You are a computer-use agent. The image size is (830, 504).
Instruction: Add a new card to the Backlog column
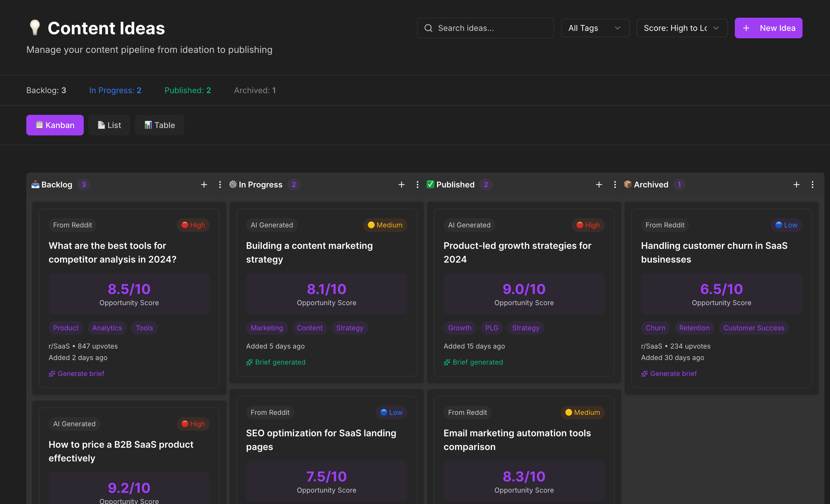[x=204, y=185]
